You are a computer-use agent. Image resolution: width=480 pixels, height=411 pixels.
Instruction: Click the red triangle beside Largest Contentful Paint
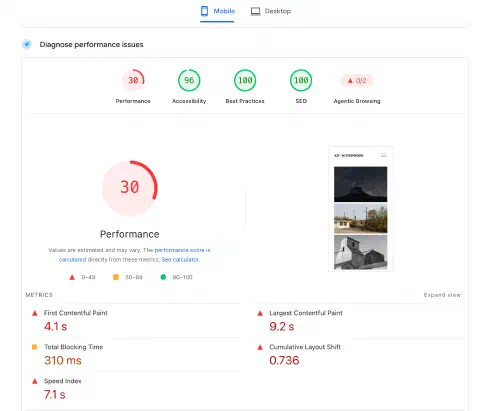[x=260, y=313]
